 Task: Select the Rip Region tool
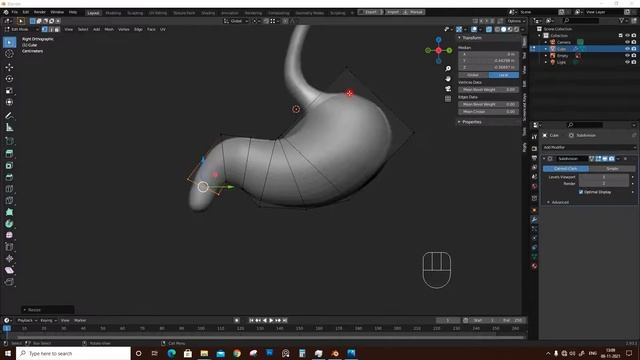[9, 282]
